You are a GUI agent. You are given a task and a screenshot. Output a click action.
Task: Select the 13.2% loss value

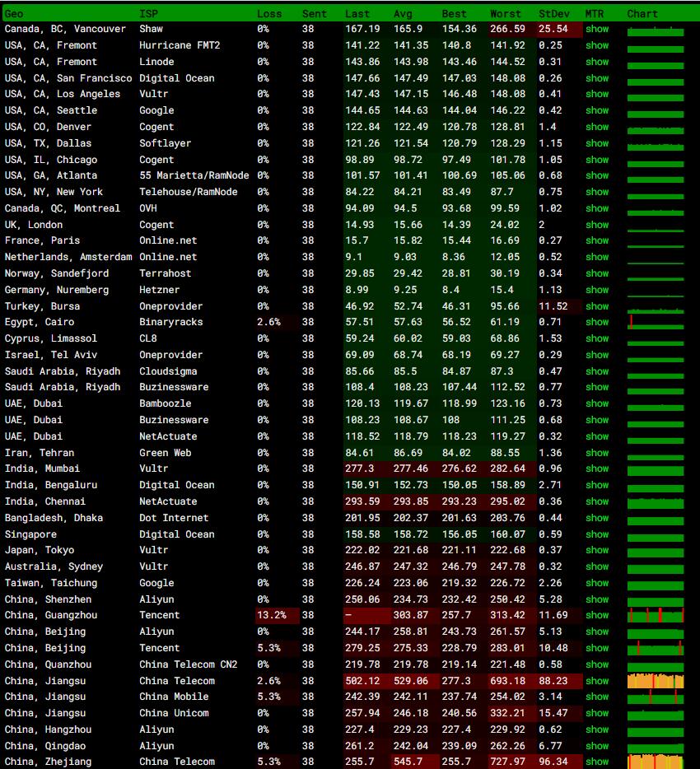tap(272, 615)
